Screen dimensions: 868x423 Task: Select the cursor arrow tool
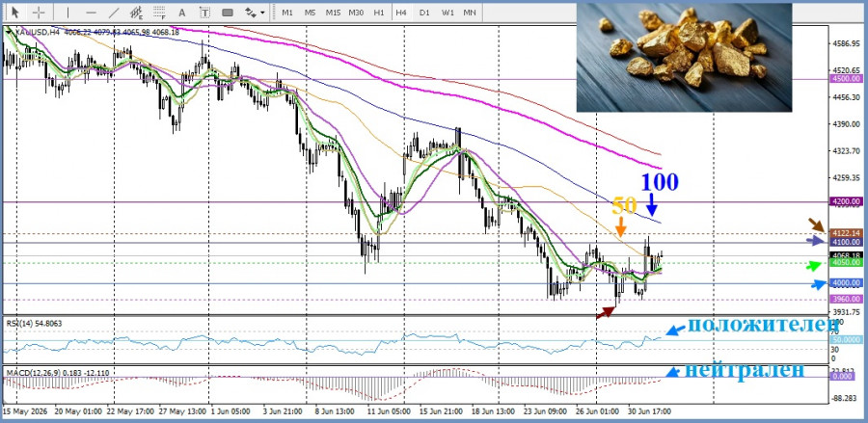[14, 13]
